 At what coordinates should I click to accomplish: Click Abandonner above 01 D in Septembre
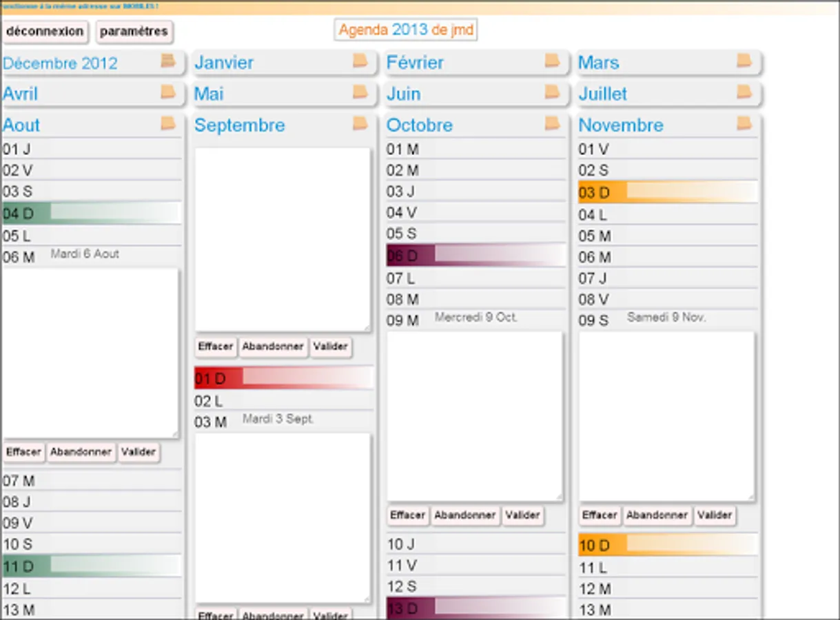(274, 347)
